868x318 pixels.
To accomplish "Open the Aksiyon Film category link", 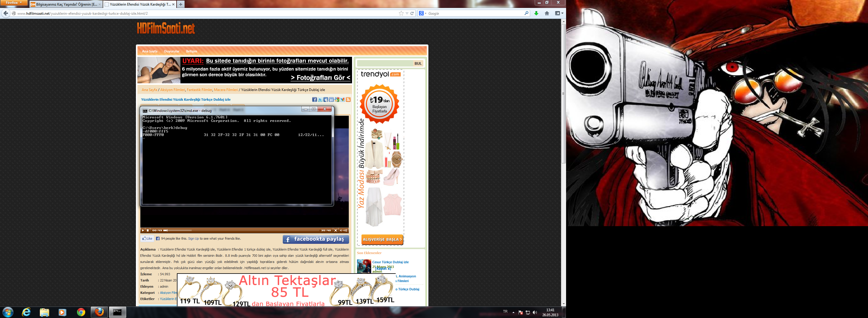I will 168,293.
